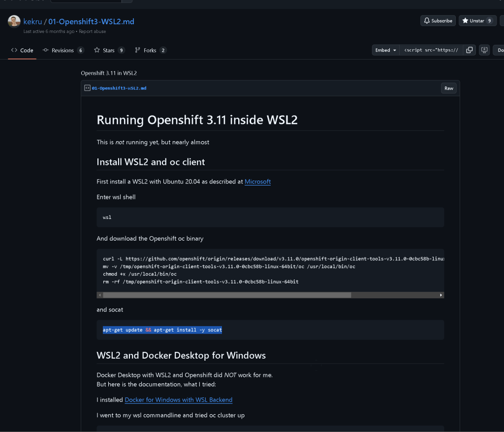Screen dimensions: 504x432
Task: Open the Stars tab
Action: [109, 51]
